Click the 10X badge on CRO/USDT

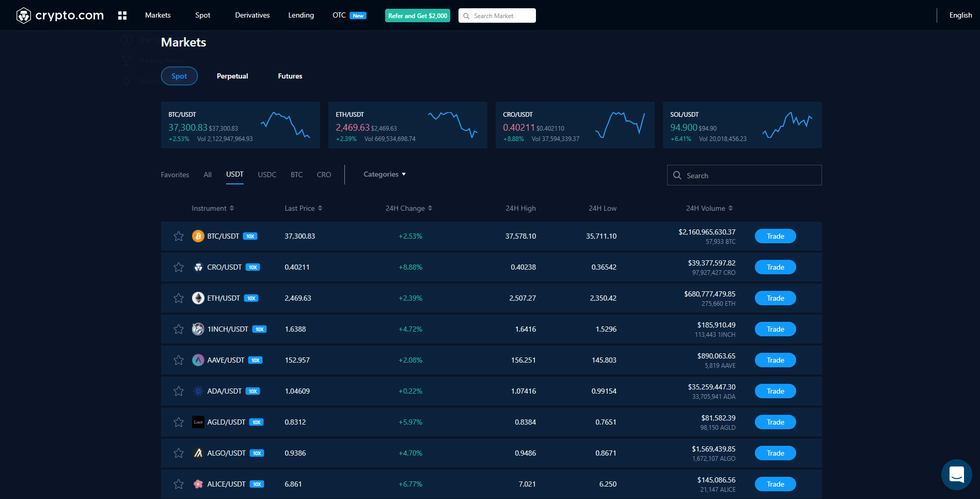pos(253,267)
